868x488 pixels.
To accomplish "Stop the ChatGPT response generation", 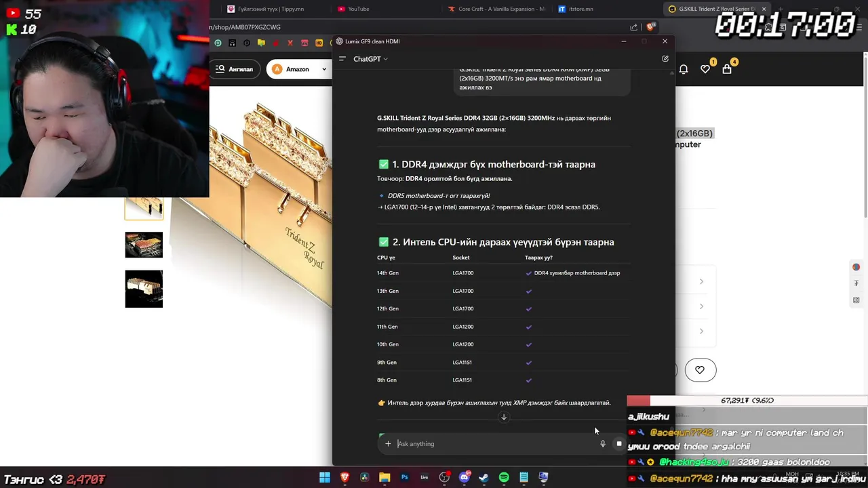I will pyautogui.click(x=618, y=444).
